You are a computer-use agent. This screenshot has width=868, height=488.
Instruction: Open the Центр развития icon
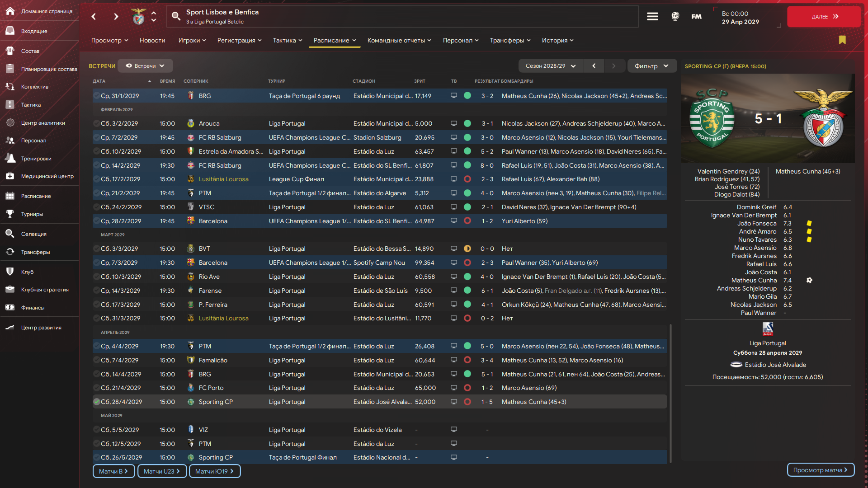coord(10,327)
